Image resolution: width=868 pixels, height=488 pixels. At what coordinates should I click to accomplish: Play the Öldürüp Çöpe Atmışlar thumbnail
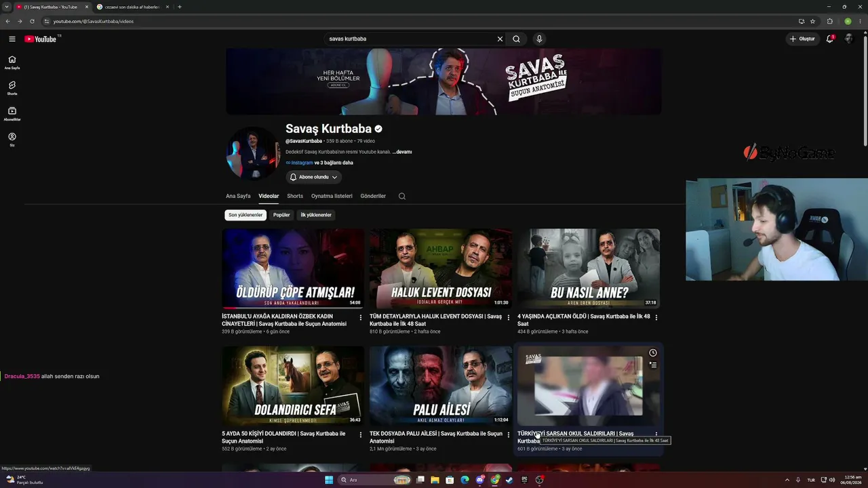293,268
